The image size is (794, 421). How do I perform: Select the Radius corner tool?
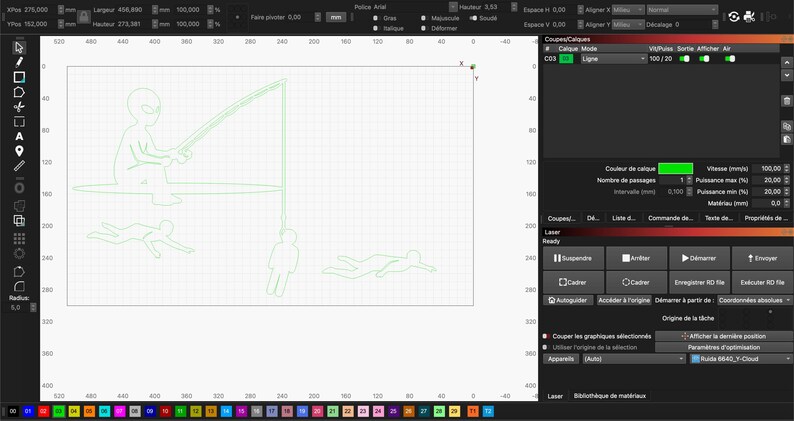click(x=19, y=286)
